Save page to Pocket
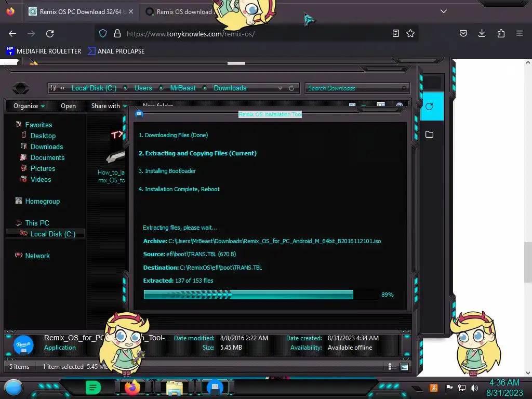532x399 pixels. tap(463, 33)
